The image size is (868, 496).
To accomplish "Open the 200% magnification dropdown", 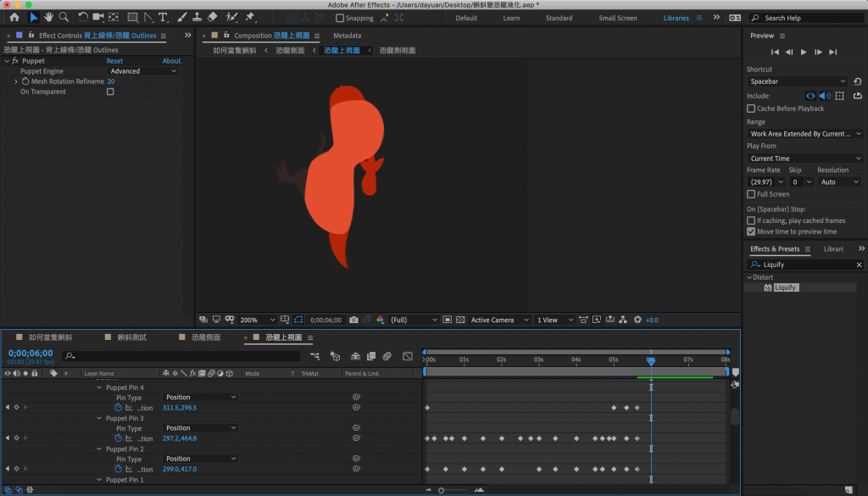I will pyautogui.click(x=257, y=320).
